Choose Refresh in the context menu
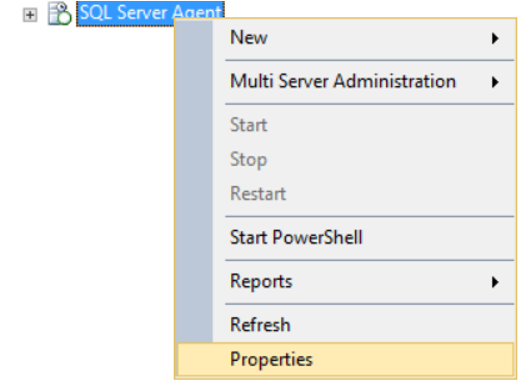The image size is (526, 390). tap(346, 325)
